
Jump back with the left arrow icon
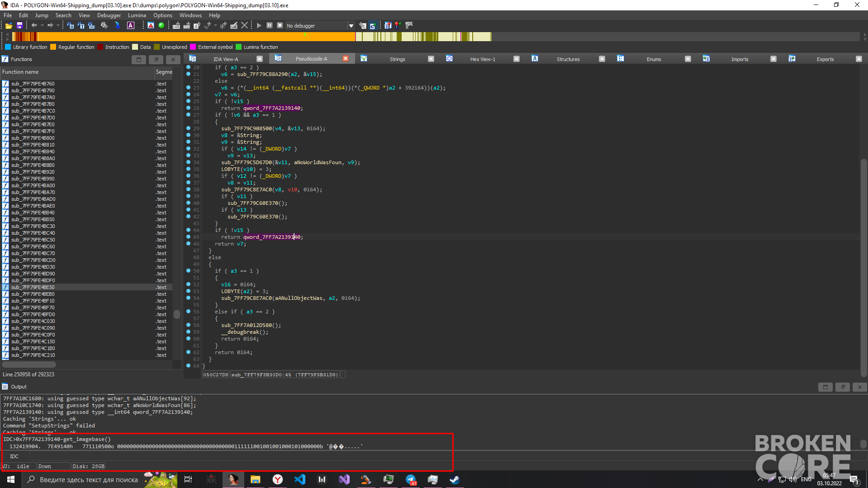(34, 26)
